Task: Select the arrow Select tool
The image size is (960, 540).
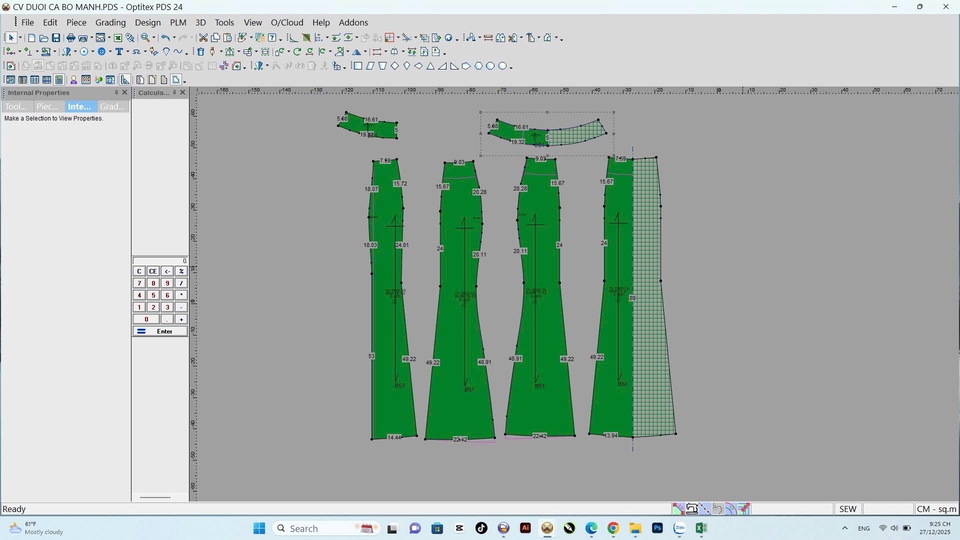Action: coord(10,38)
